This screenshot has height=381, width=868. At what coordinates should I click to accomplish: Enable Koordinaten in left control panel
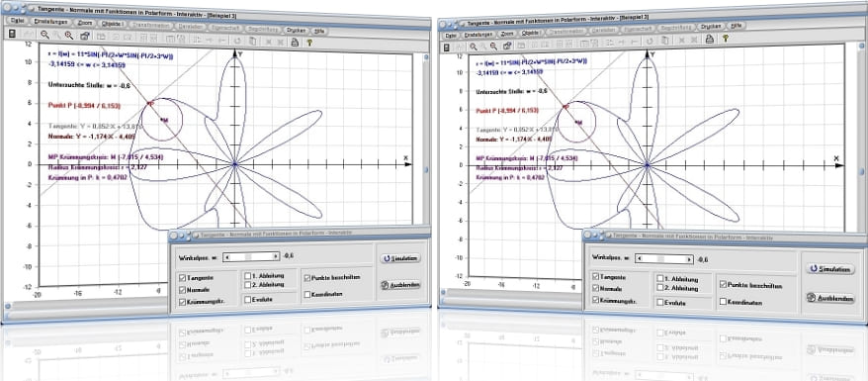(306, 295)
